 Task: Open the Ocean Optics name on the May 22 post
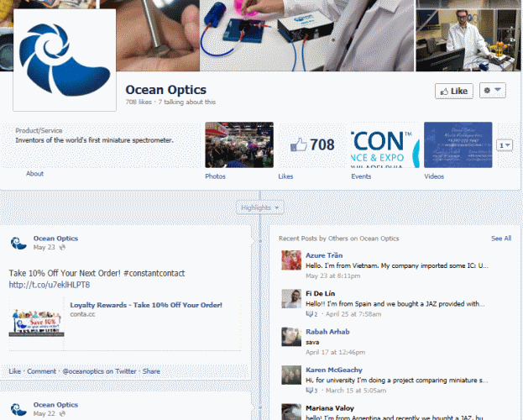pos(55,405)
